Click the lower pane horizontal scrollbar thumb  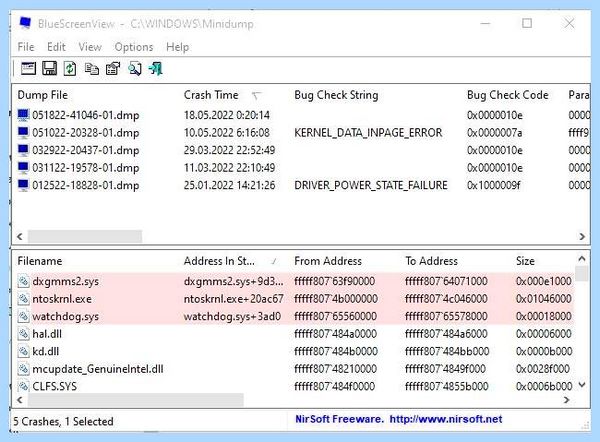136,400
